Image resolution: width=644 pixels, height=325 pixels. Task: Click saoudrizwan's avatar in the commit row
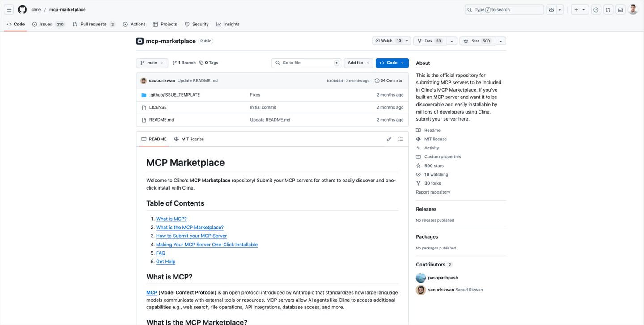tap(144, 81)
